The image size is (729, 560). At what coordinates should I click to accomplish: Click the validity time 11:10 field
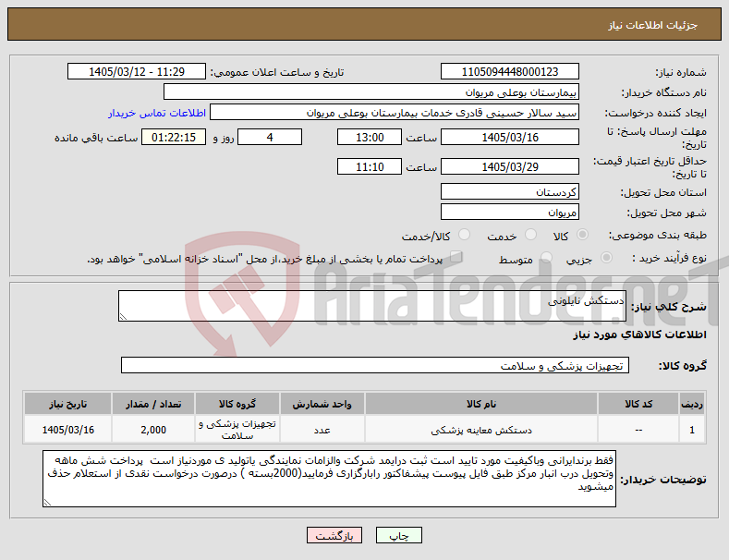(370, 166)
